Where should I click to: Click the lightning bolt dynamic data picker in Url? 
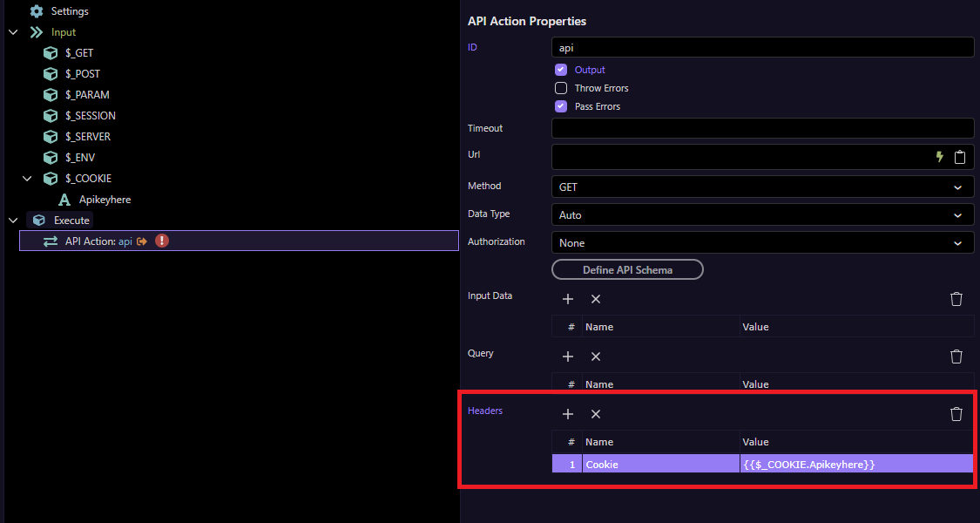pyautogui.click(x=939, y=157)
